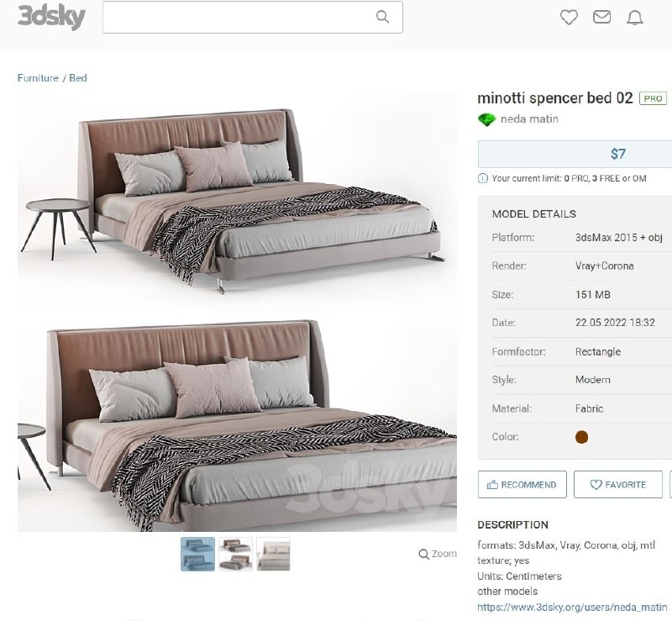Click the FAVORITE button

coord(618,485)
